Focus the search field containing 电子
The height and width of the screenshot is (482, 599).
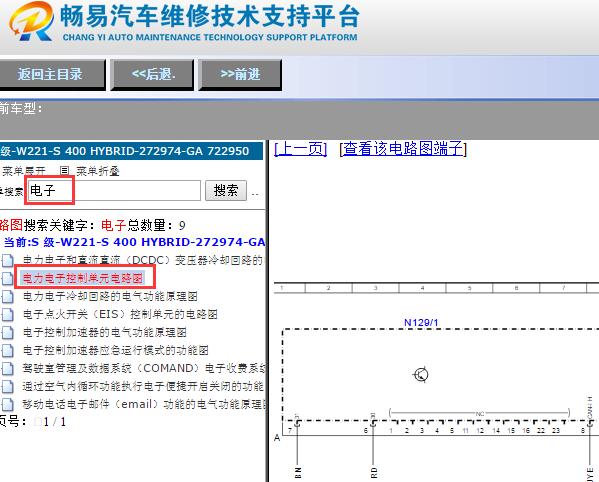(x=114, y=190)
